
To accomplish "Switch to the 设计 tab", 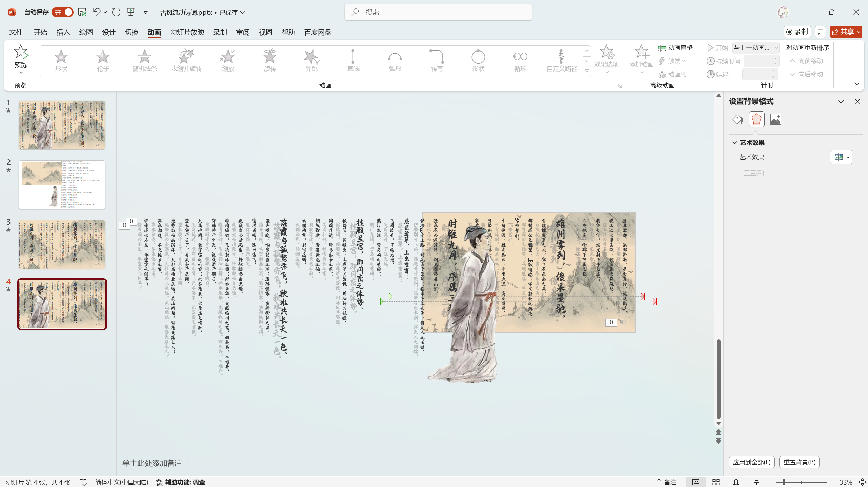I will [109, 32].
